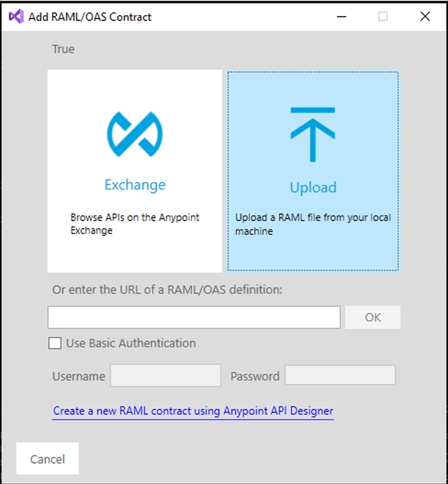Screen dimensions: 448x484
Task: Select the Upload heading text
Action: tap(313, 187)
